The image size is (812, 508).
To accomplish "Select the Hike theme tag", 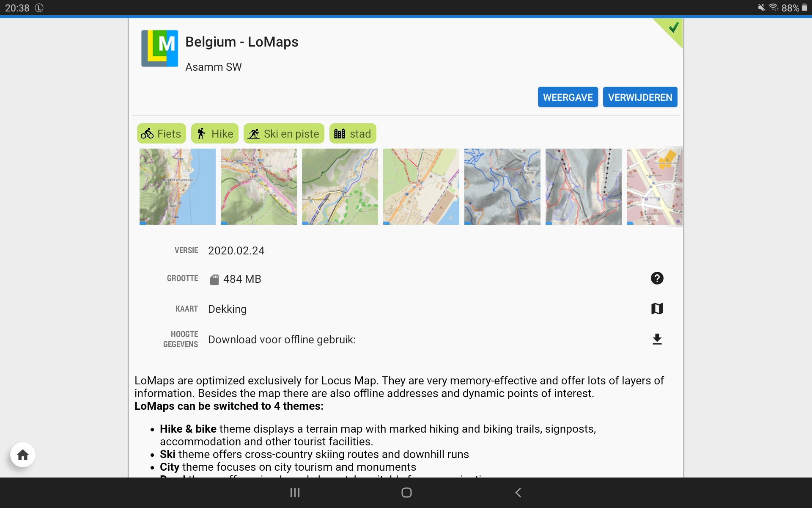I will [x=215, y=134].
